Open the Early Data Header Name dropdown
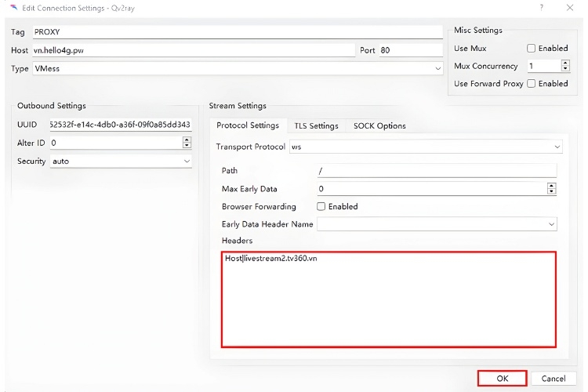Image resolution: width=588 pixels, height=392 pixels. coord(437,224)
